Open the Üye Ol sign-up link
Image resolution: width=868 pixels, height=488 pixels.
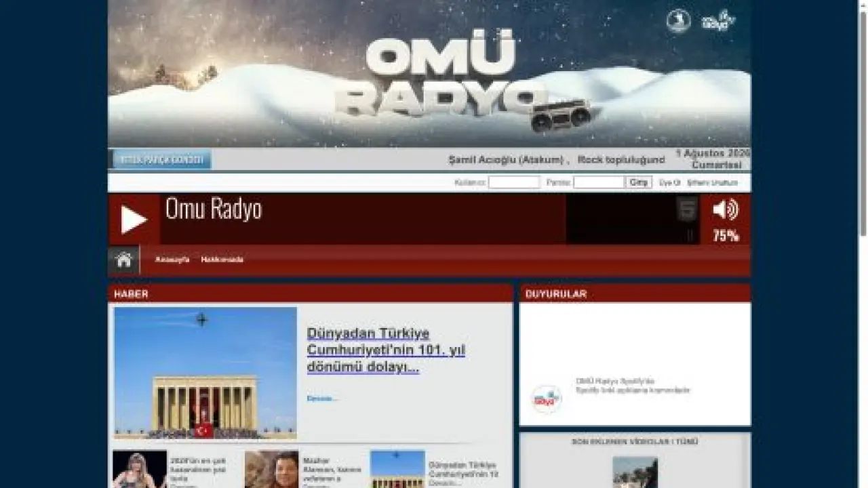(669, 183)
